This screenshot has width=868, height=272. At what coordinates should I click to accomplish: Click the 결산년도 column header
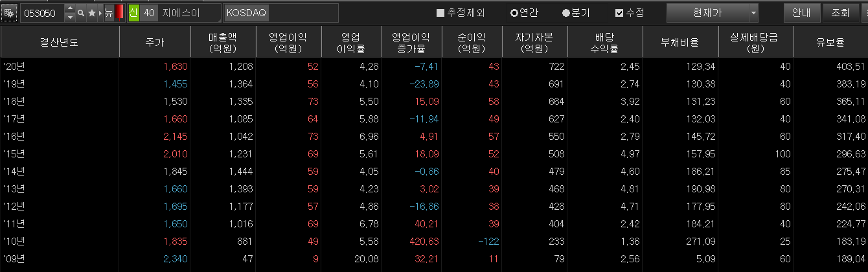[x=60, y=43]
